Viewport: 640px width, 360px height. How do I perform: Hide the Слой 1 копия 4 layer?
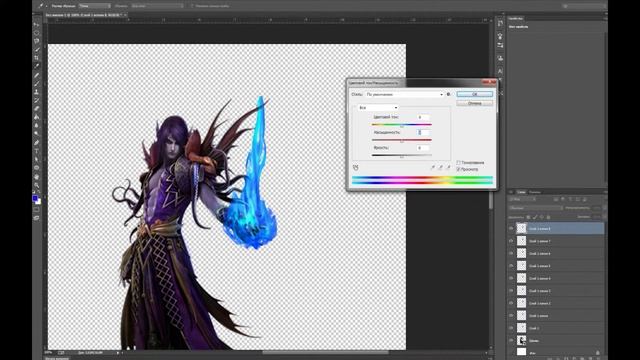511,278
